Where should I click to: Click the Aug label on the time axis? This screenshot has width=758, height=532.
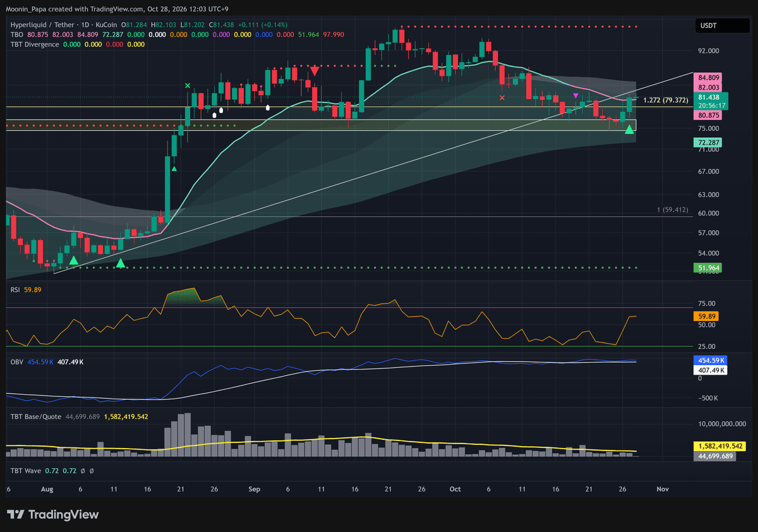tap(47, 489)
